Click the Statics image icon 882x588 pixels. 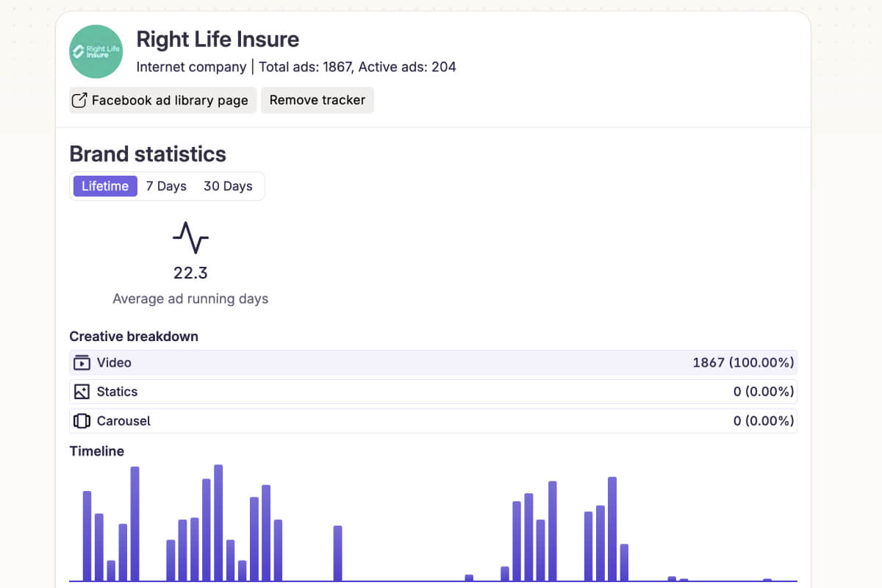[x=82, y=392]
